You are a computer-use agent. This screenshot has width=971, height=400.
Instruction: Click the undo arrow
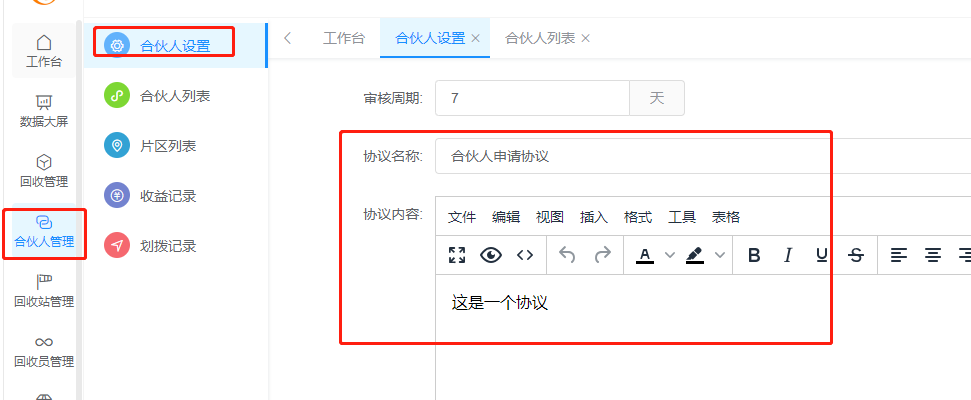point(567,255)
